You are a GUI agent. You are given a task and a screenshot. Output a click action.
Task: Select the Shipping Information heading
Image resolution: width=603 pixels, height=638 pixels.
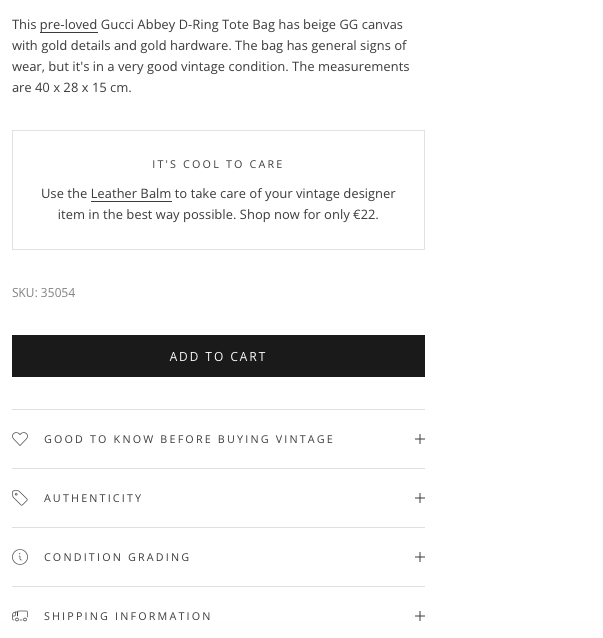(x=128, y=616)
